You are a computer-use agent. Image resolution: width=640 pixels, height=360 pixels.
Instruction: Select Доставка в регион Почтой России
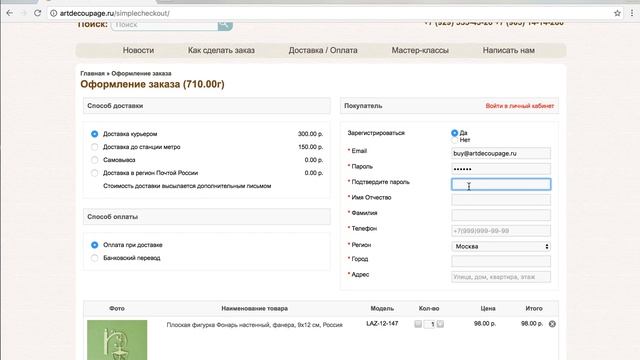95,173
